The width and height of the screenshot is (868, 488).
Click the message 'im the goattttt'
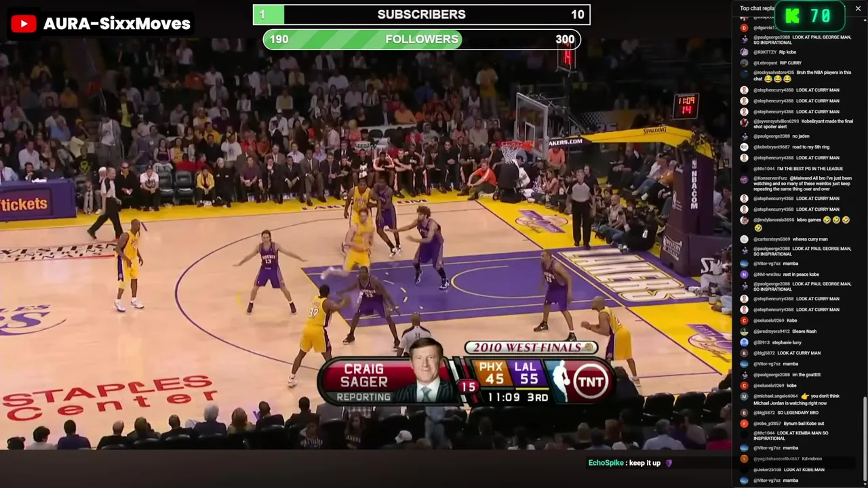coord(806,375)
